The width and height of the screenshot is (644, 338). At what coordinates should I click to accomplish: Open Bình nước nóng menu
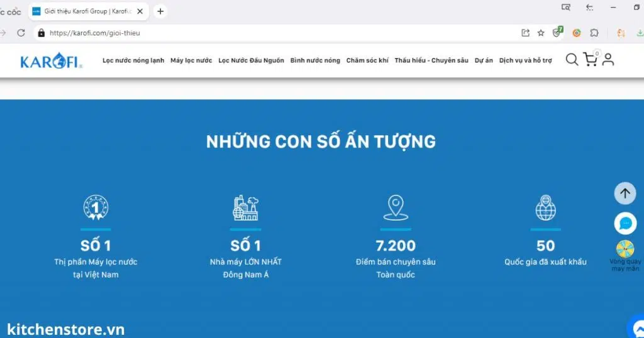pyautogui.click(x=315, y=60)
